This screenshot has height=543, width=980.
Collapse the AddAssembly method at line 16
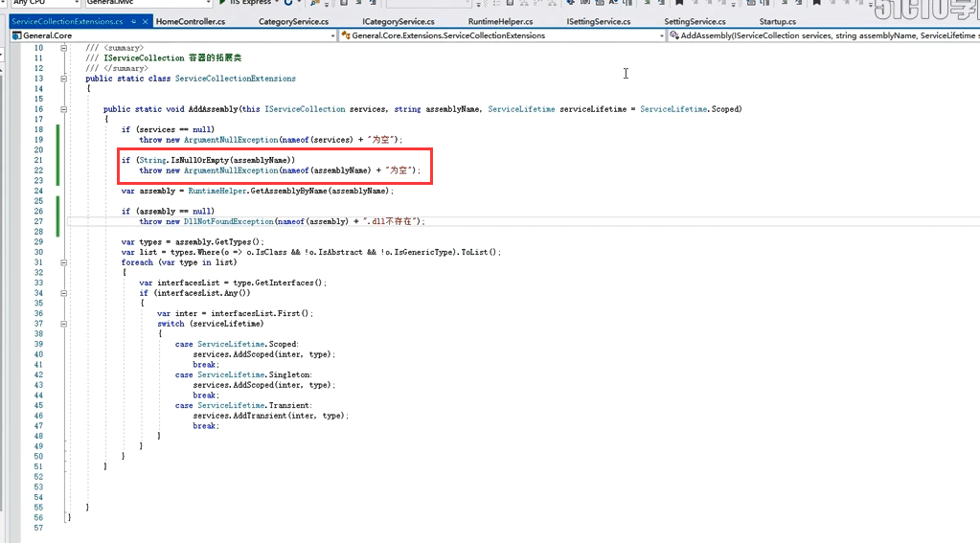point(64,109)
